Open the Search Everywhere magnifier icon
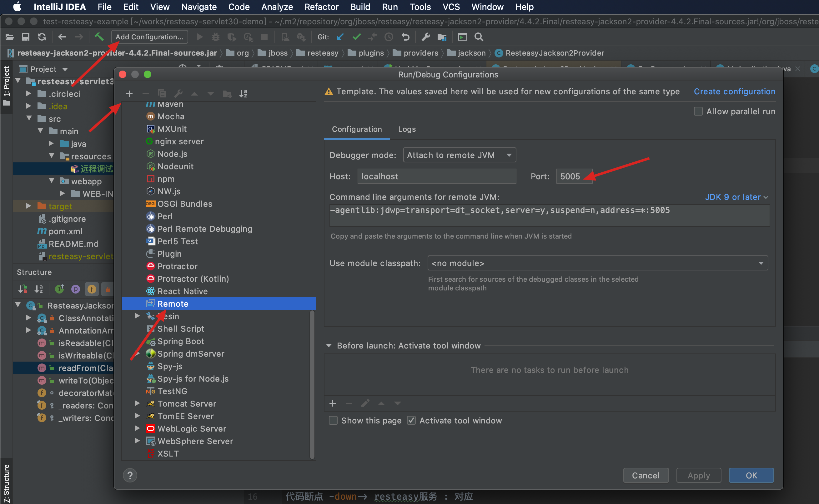The image size is (819, 504). 478,37
